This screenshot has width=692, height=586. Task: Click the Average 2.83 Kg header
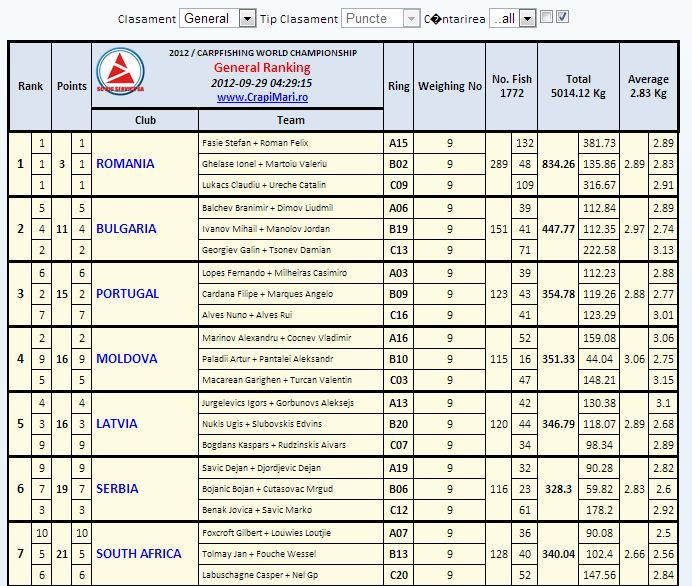648,86
